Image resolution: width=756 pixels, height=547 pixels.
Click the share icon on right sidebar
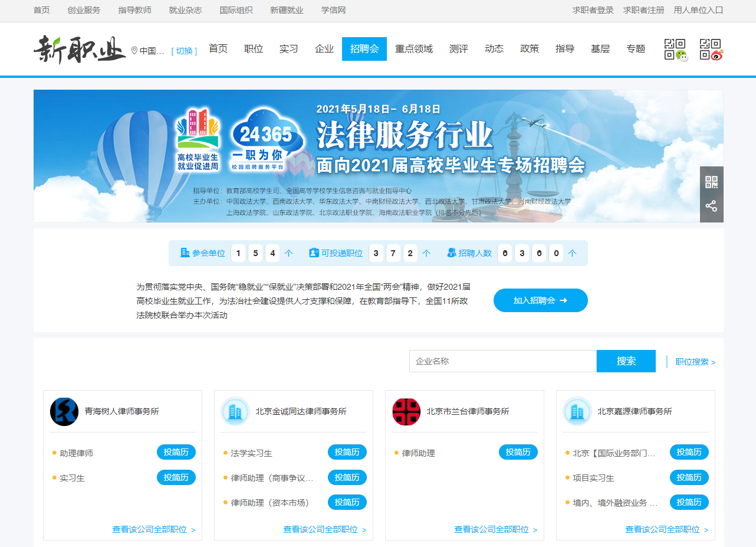coord(711,207)
